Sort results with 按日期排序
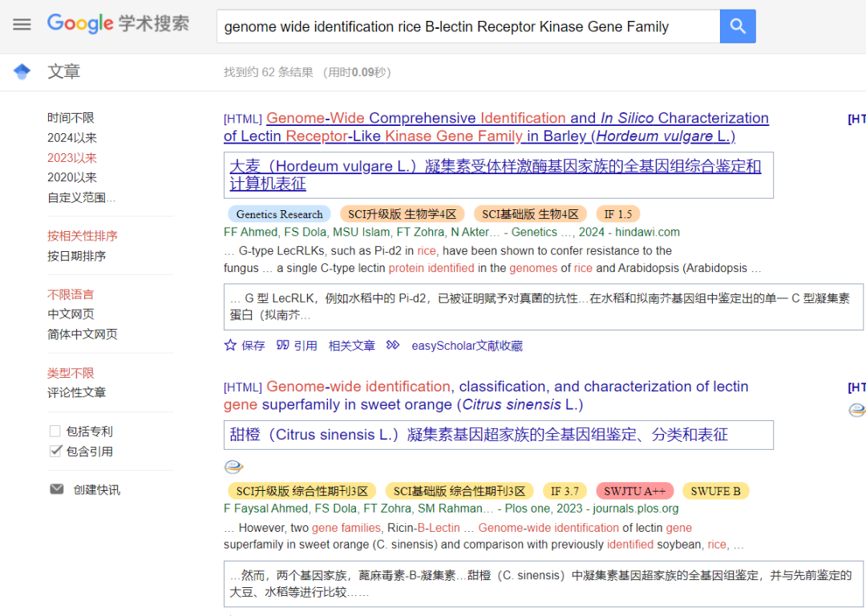The image size is (866, 616). tap(76, 256)
